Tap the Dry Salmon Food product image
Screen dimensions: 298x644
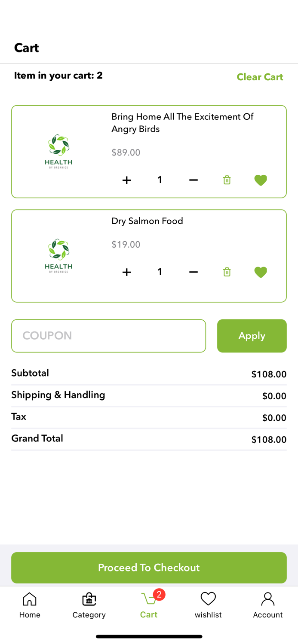tap(58, 255)
